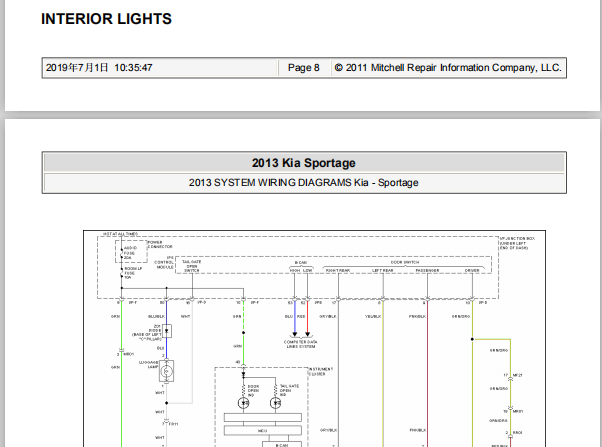Click the "DOOR OPEN IND" label
This screenshot has height=447, width=602.
pos(253,391)
